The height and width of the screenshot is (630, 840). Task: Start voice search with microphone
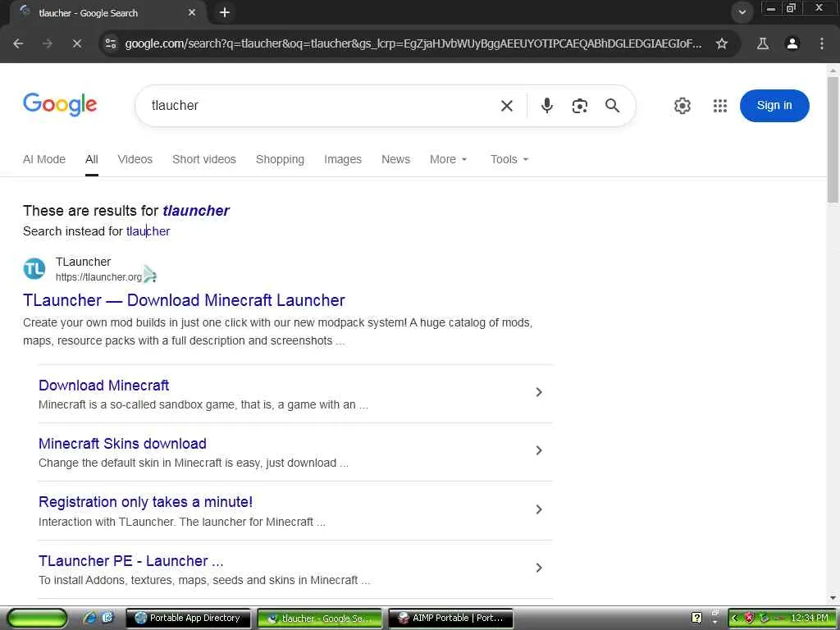[546, 106]
